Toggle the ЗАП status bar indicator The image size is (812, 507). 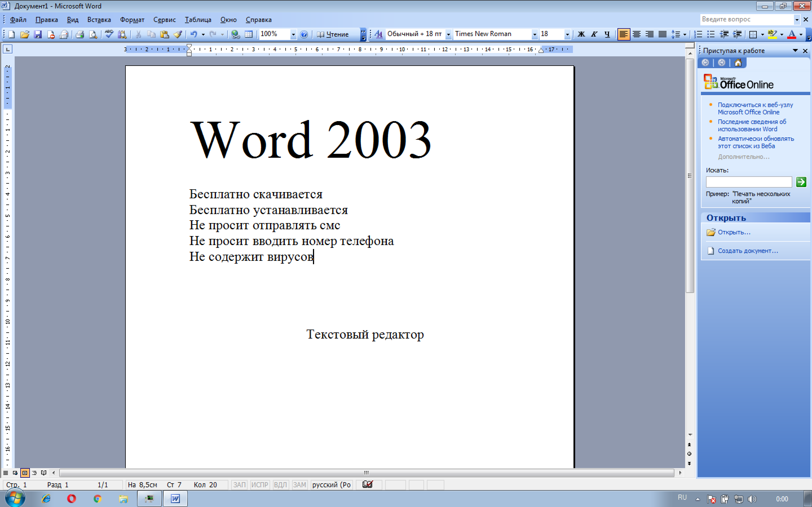click(238, 484)
